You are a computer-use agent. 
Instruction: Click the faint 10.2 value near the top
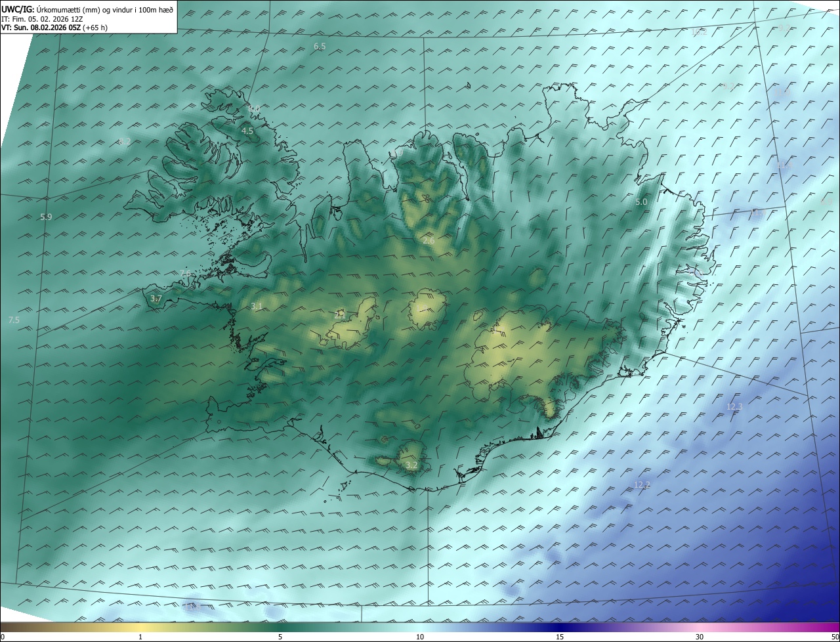click(700, 32)
